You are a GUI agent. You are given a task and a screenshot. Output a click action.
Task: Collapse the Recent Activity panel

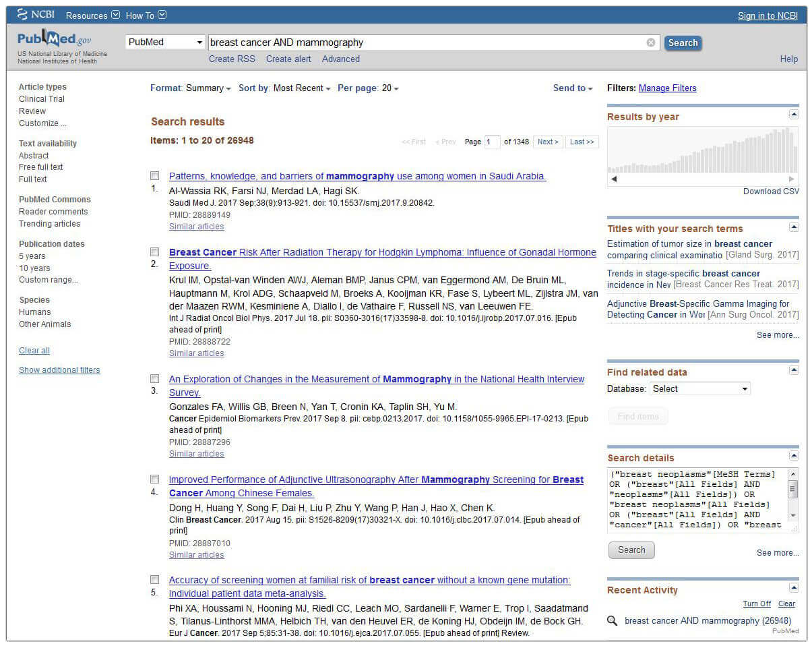[x=794, y=588]
